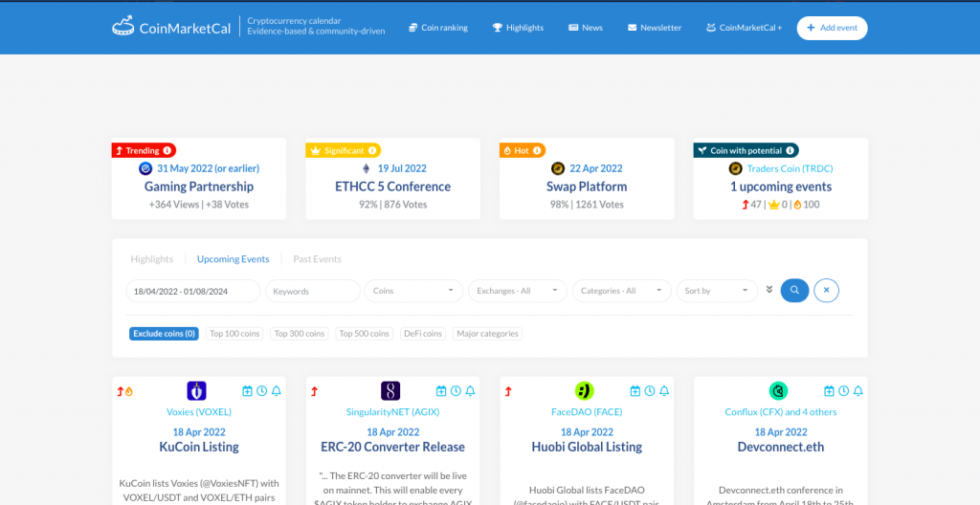Click the Keywords input field
980x505 pixels.
click(313, 291)
